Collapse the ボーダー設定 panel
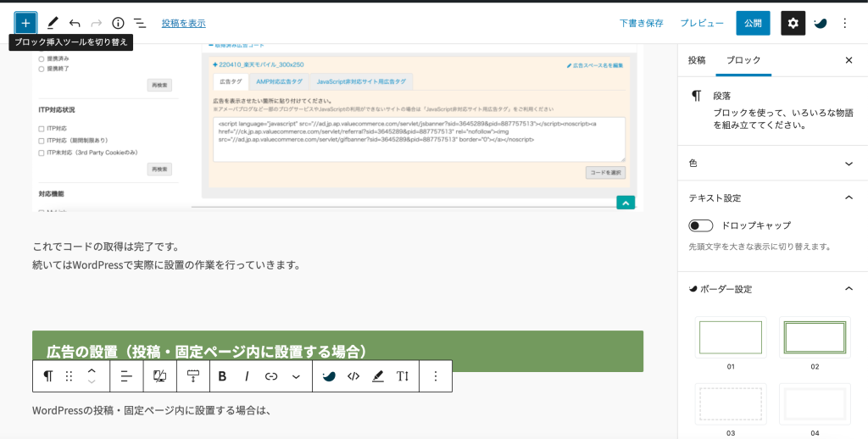868x439 pixels. pos(772,289)
